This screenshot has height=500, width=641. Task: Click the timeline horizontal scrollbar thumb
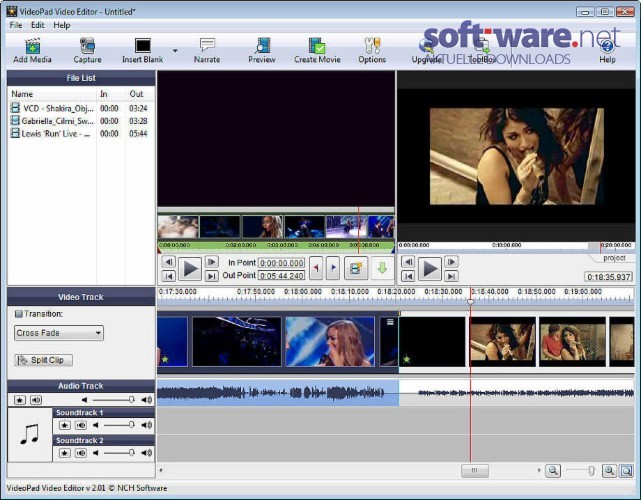tap(475, 471)
